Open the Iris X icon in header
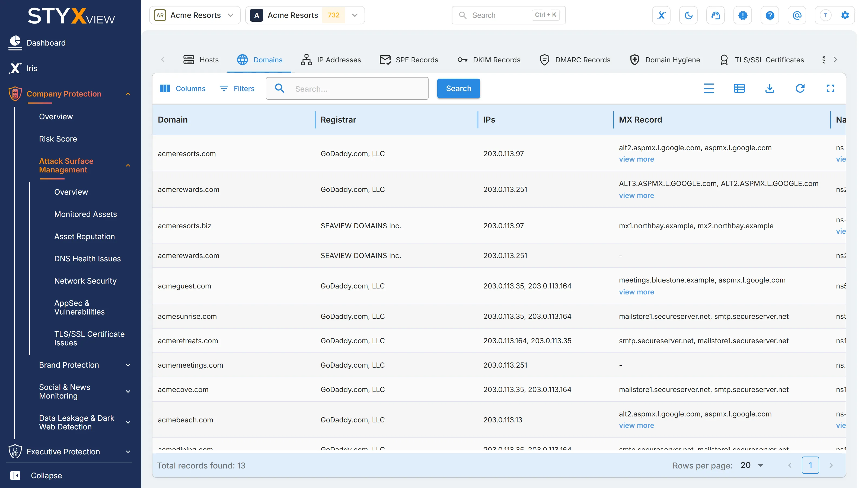 [x=661, y=15]
